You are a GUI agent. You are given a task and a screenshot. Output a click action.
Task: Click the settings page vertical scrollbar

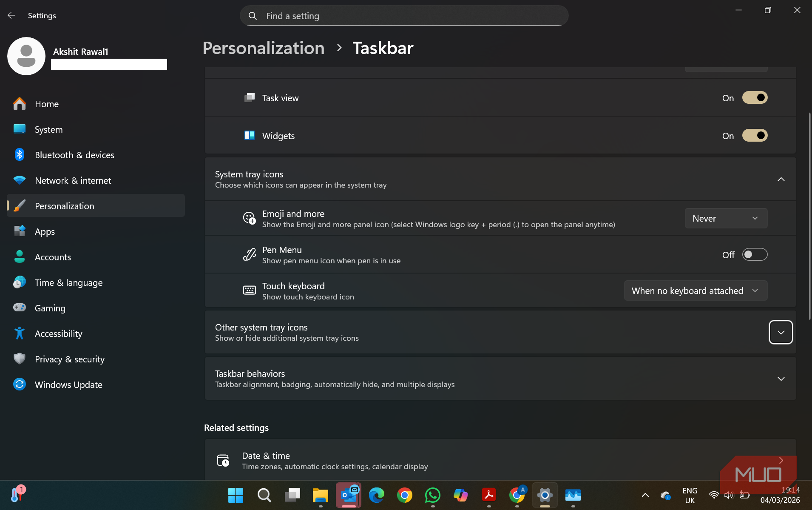click(x=809, y=216)
